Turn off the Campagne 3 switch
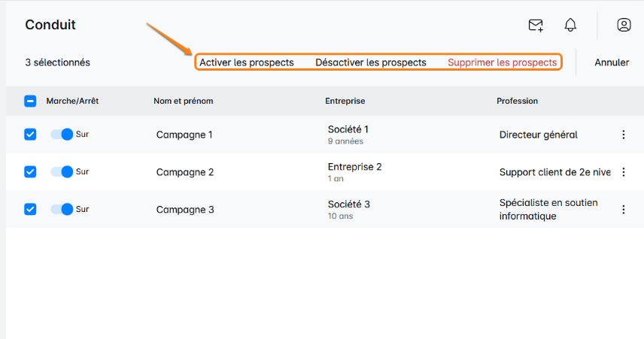The width and height of the screenshot is (644, 339). (62, 210)
